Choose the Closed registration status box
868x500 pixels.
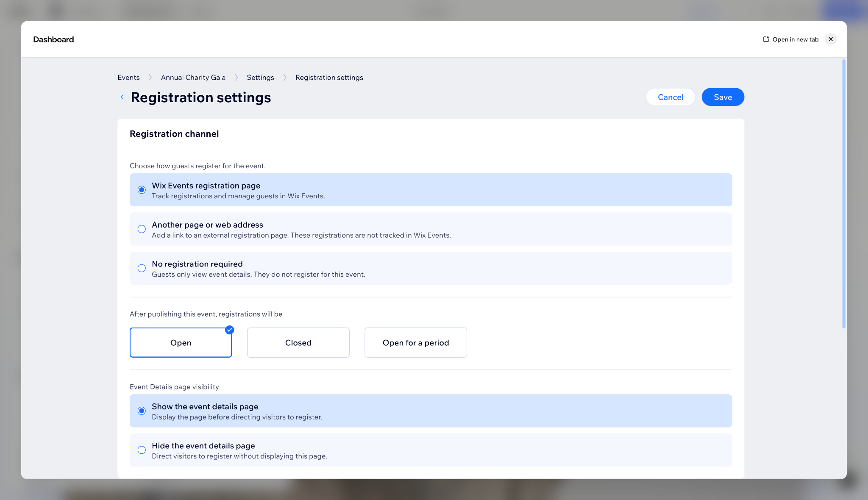[x=298, y=342]
